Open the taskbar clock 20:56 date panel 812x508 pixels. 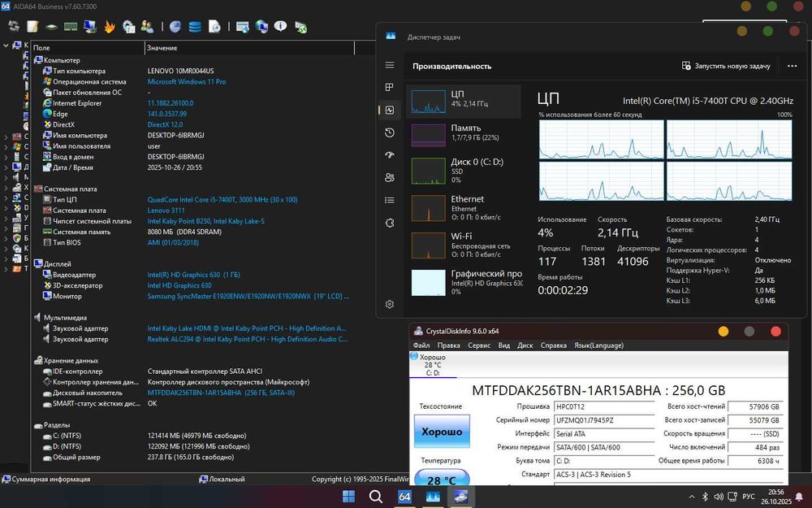[x=775, y=497]
